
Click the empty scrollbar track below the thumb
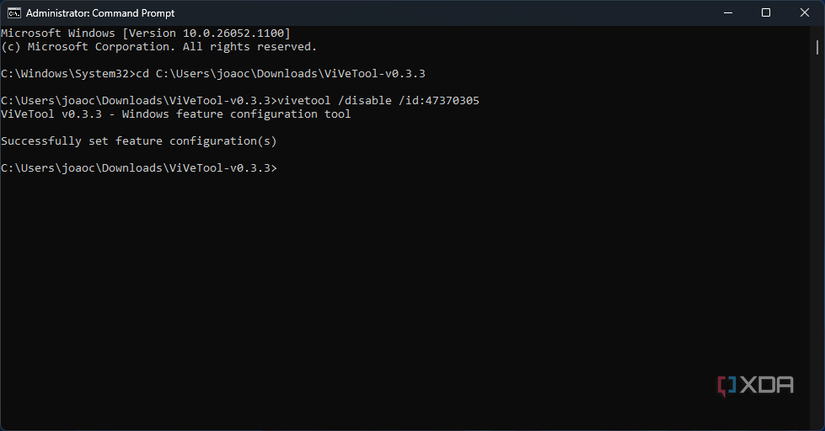click(818, 250)
